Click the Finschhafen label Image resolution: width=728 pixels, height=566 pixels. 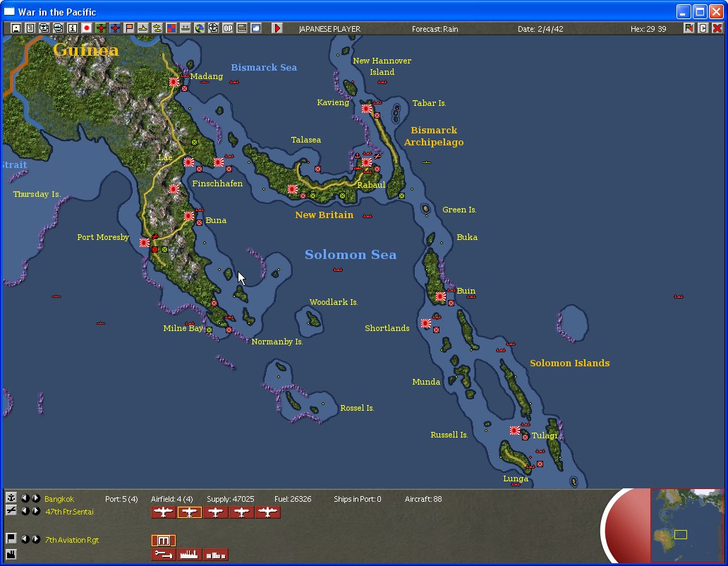pyautogui.click(x=217, y=183)
